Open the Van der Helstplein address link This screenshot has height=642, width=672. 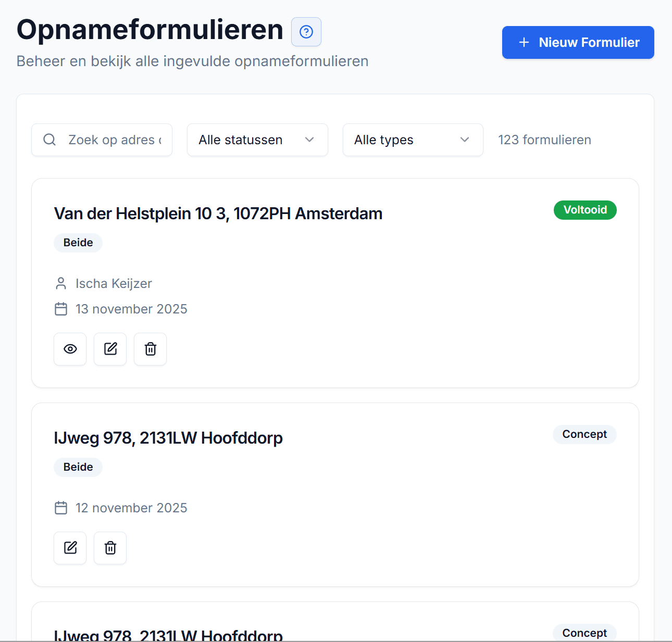coord(218,213)
